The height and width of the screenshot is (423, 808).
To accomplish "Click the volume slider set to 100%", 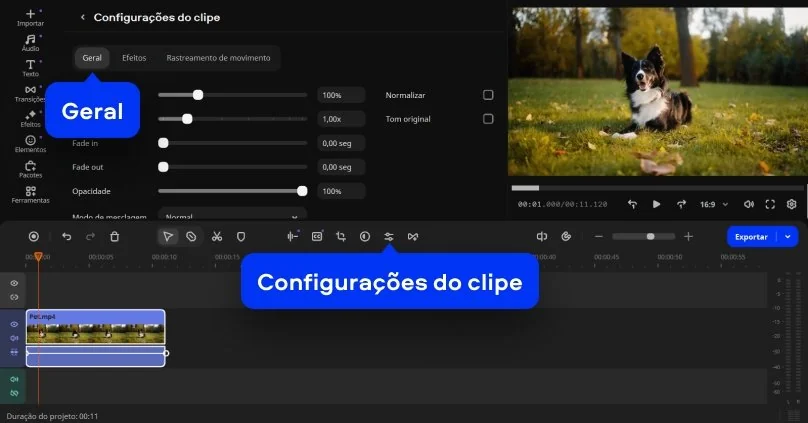I will (232, 95).
